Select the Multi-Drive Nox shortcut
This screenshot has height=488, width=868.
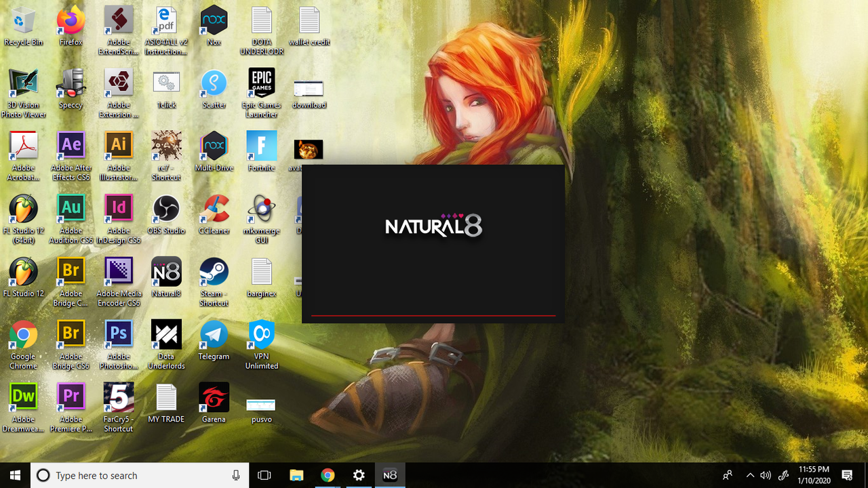[x=214, y=152]
